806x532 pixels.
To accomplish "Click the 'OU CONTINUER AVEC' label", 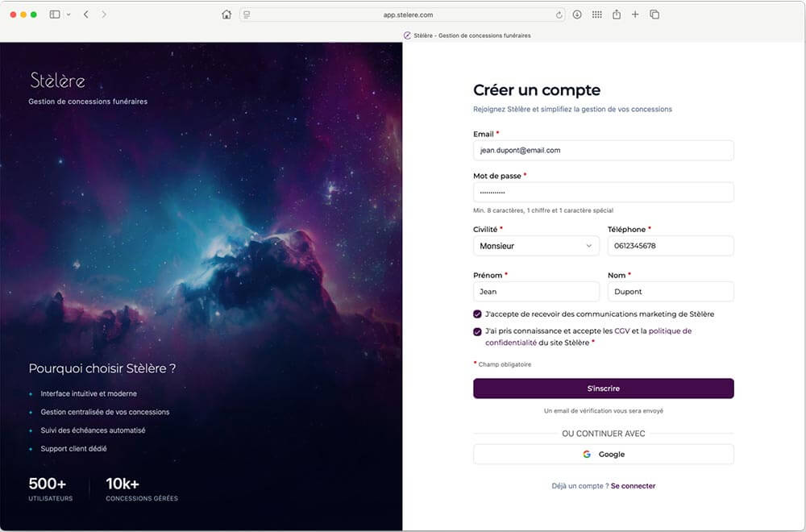I will tap(604, 434).
